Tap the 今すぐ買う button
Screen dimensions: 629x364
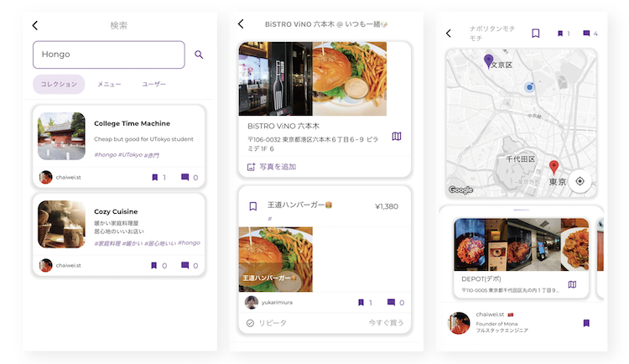coord(386,323)
